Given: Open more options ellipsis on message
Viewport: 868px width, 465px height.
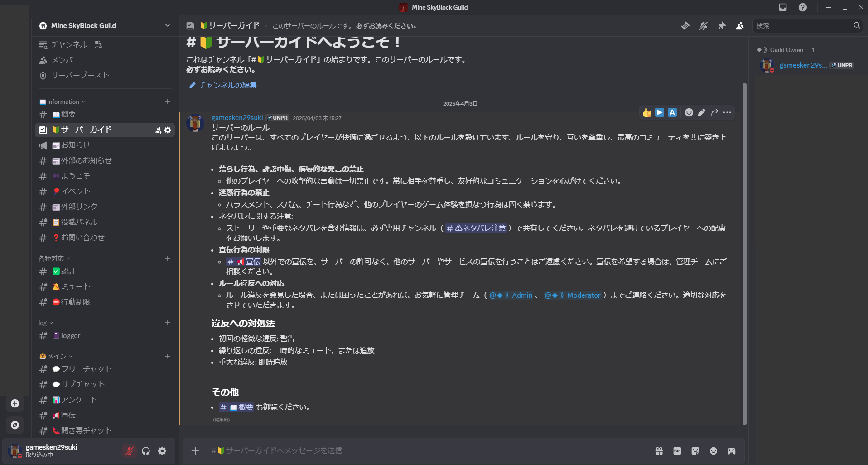Looking at the screenshot, I should tap(727, 112).
